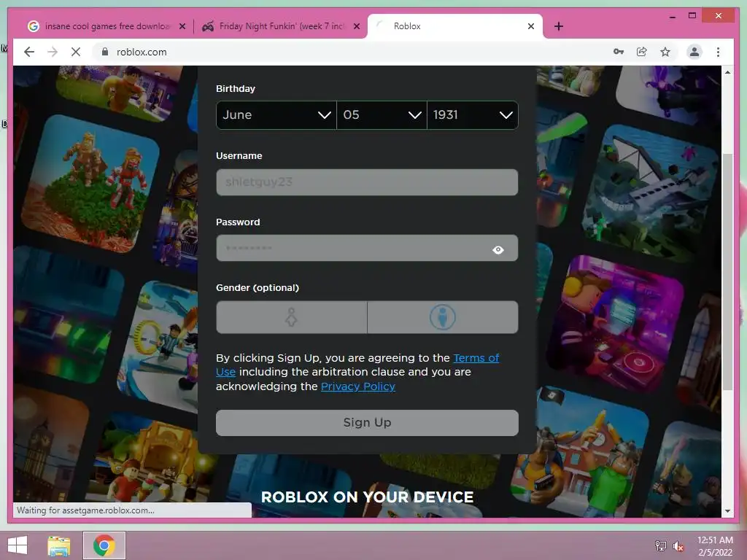The image size is (747, 560).
Task: Click the Chrome taskbar icon
Action: point(104,545)
